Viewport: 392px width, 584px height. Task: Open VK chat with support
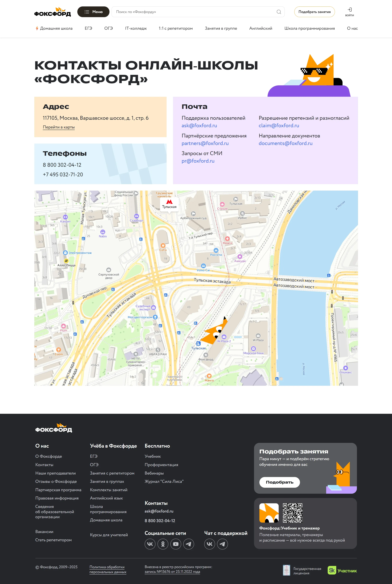coord(209,544)
